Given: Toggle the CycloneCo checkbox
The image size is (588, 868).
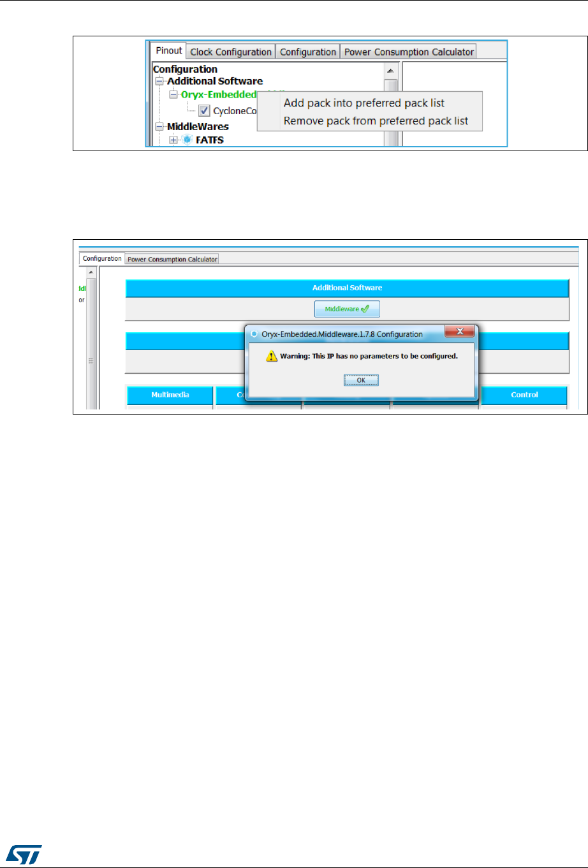Looking at the screenshot, I should [204, 110].
